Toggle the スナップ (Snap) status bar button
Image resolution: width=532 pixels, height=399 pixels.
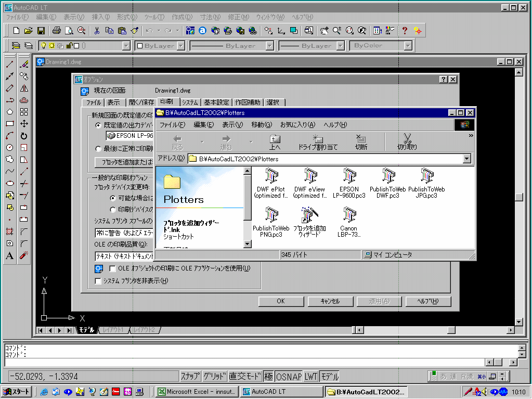coord(190,376)
